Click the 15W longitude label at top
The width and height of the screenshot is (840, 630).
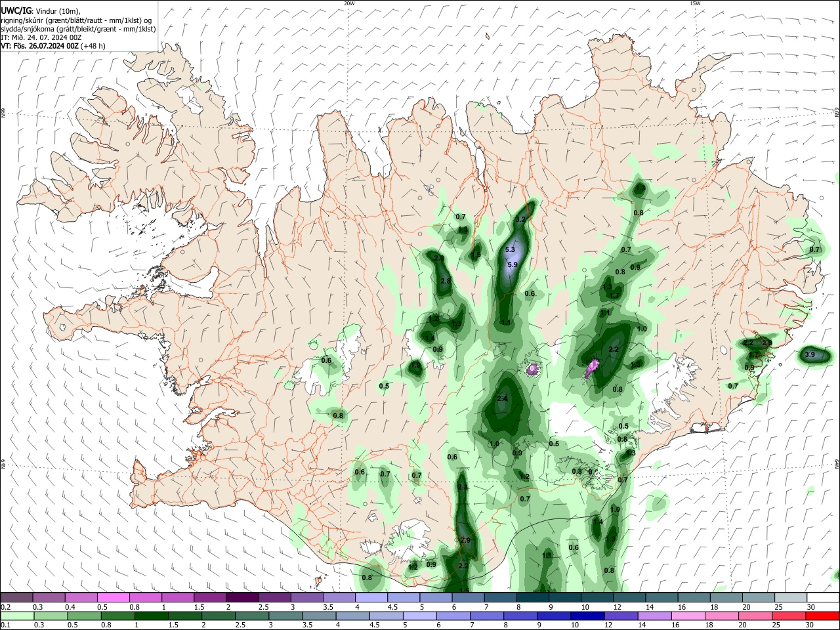coord(695,3)
